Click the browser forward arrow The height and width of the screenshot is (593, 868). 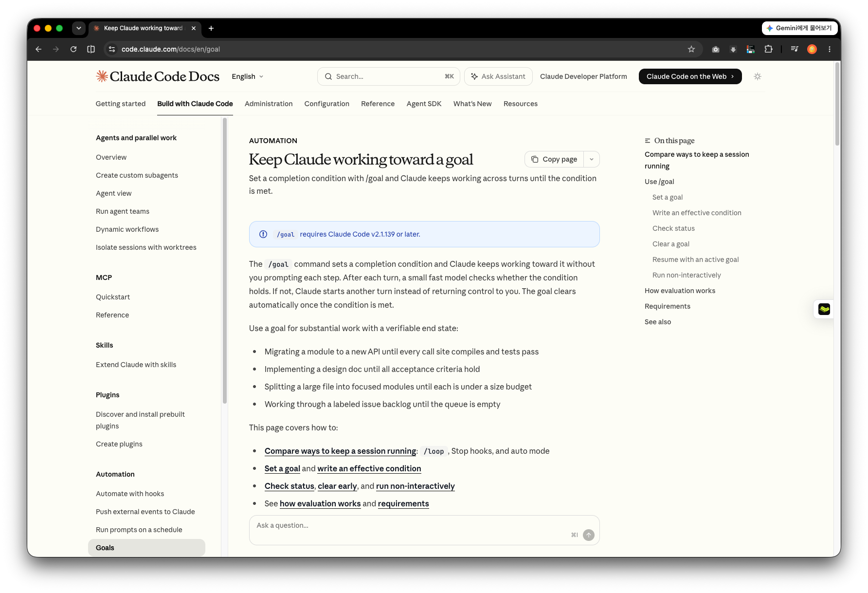tap(56, 49)
